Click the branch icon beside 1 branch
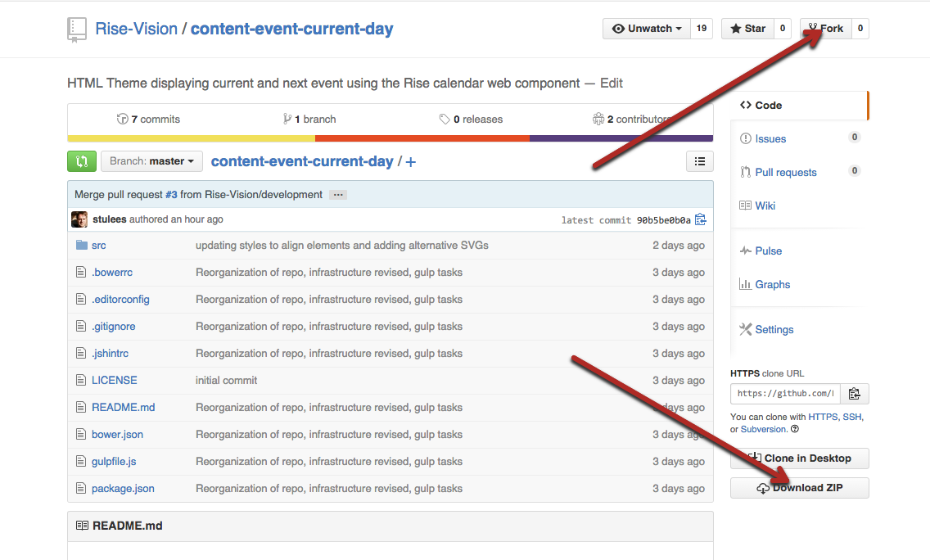This screenshot has width=930, height=560. pyautogui.click(x=287, y=119)
